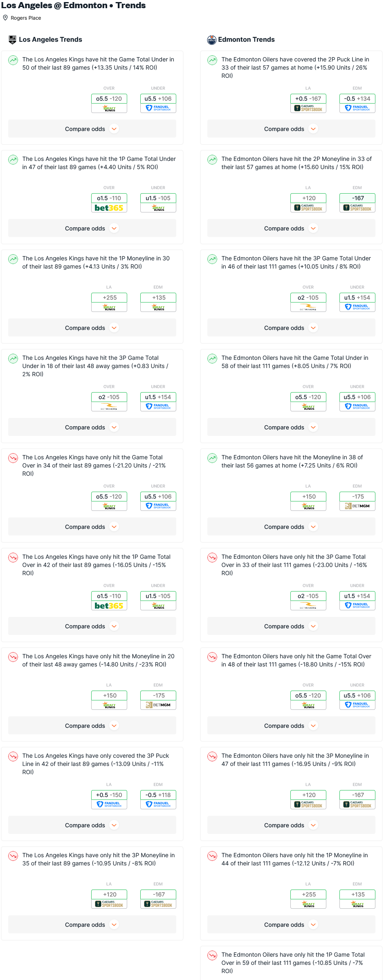Viewport: 384px width, 980px height.
Task: Pick o2 -105 over in Kings 3P total card
Action: [109, 397]
